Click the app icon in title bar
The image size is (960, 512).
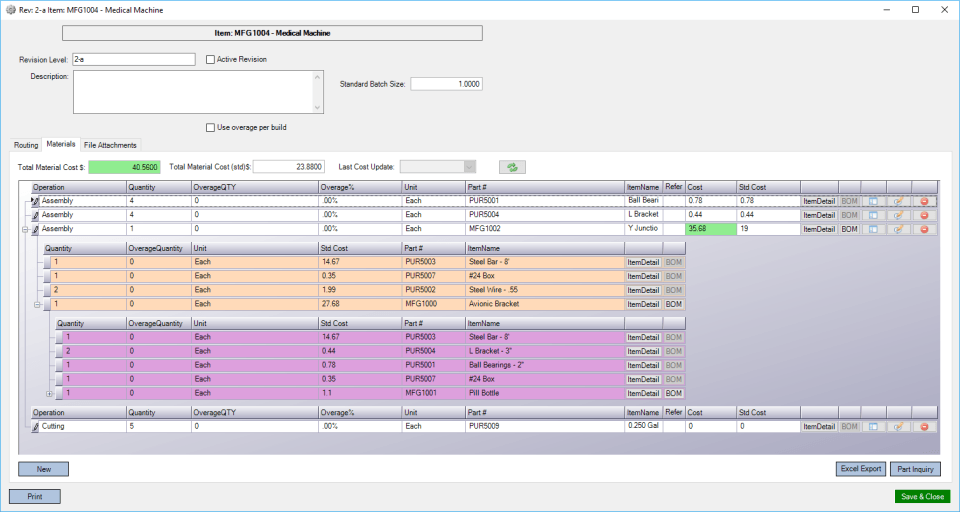[x=10, y=10]
